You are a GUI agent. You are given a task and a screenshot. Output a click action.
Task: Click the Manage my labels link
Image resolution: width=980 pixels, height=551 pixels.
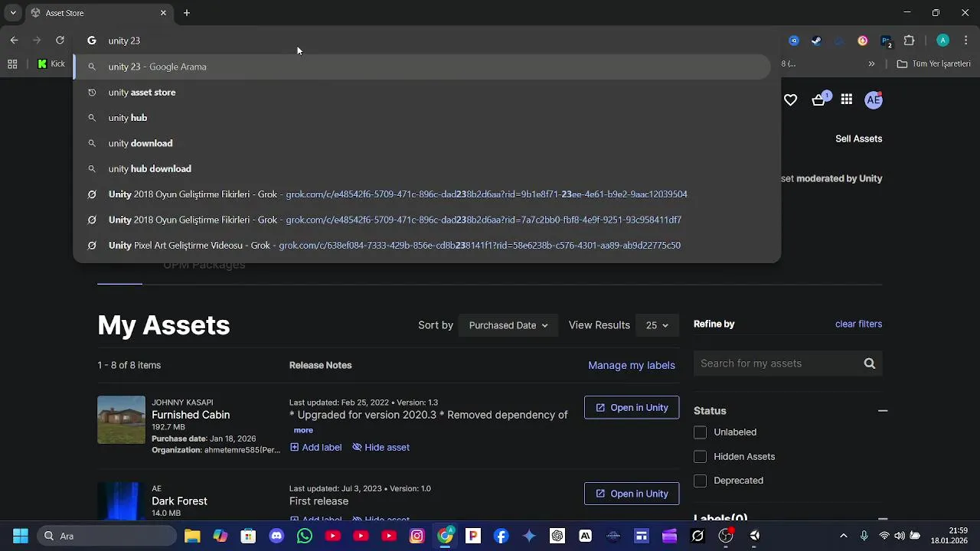632,365
